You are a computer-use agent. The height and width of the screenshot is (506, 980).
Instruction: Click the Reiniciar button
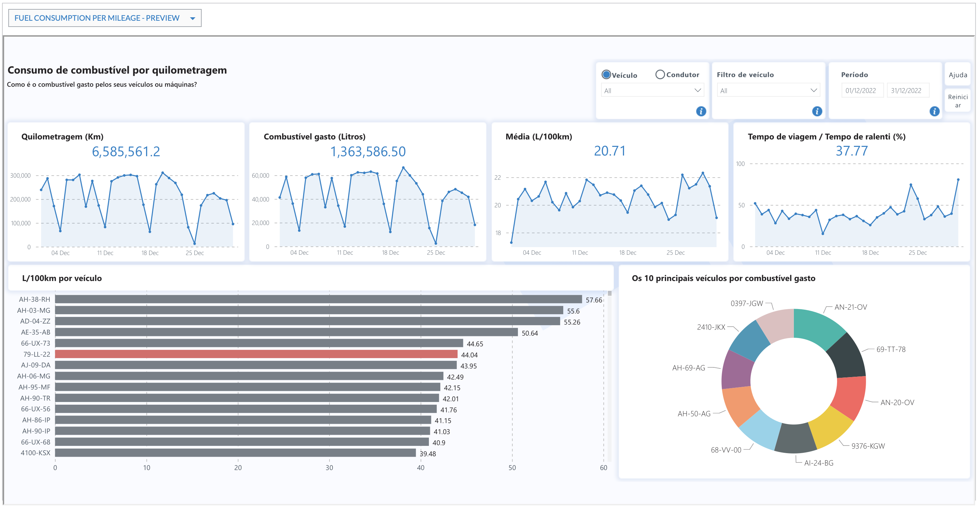(957, 101)
